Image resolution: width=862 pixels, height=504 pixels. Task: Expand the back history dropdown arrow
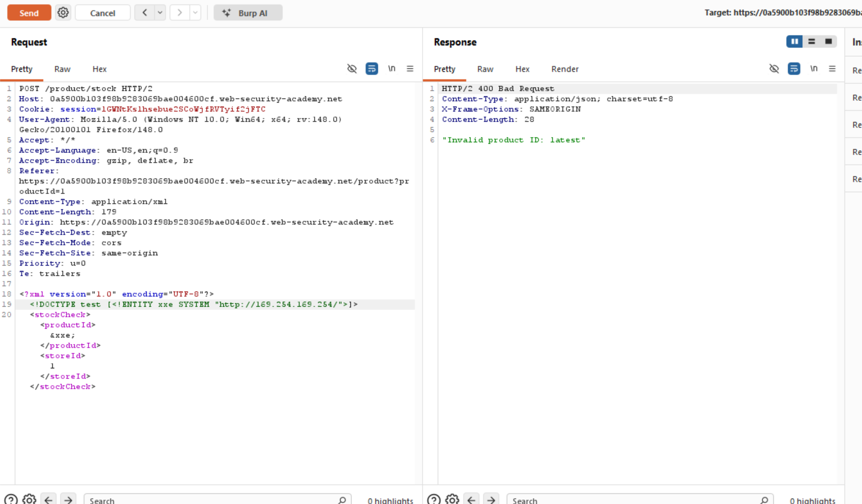[160, 13]
